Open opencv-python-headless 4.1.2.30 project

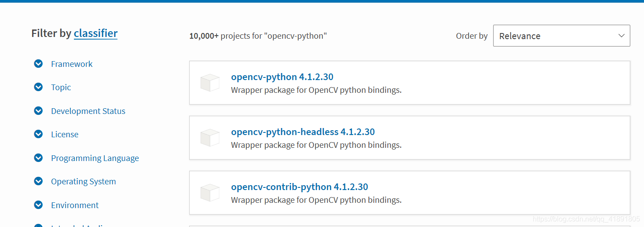coord(303,132)
